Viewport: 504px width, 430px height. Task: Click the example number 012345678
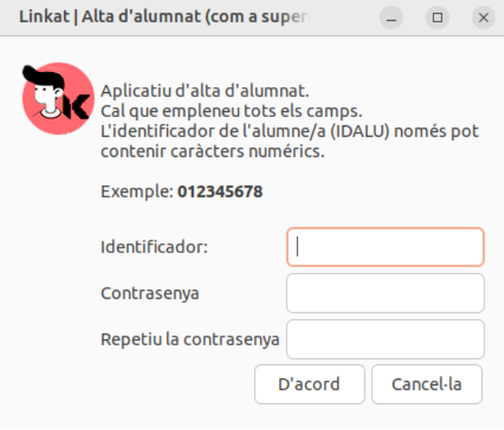pos(220,192)
